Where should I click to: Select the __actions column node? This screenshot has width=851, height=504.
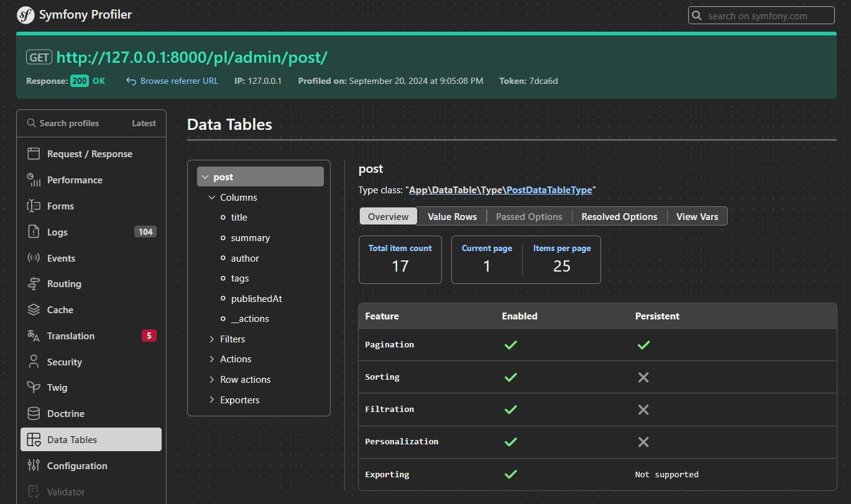[x=250, y=319]
